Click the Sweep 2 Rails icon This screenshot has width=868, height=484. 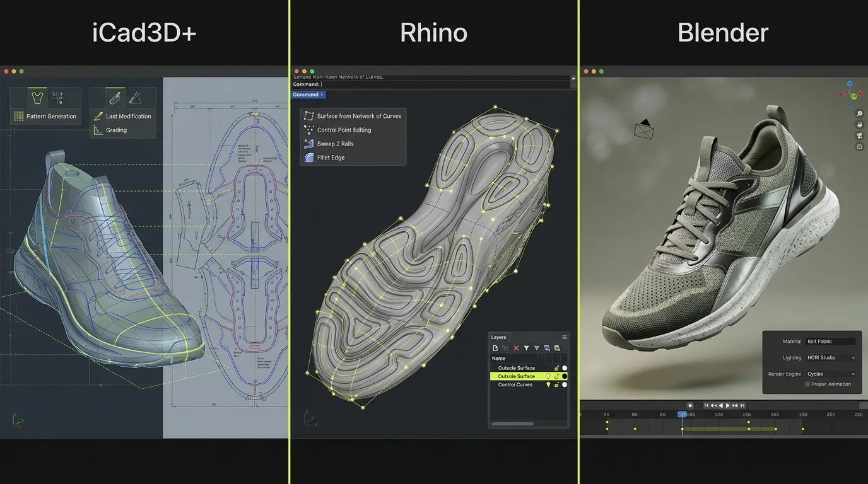(308, 144)
